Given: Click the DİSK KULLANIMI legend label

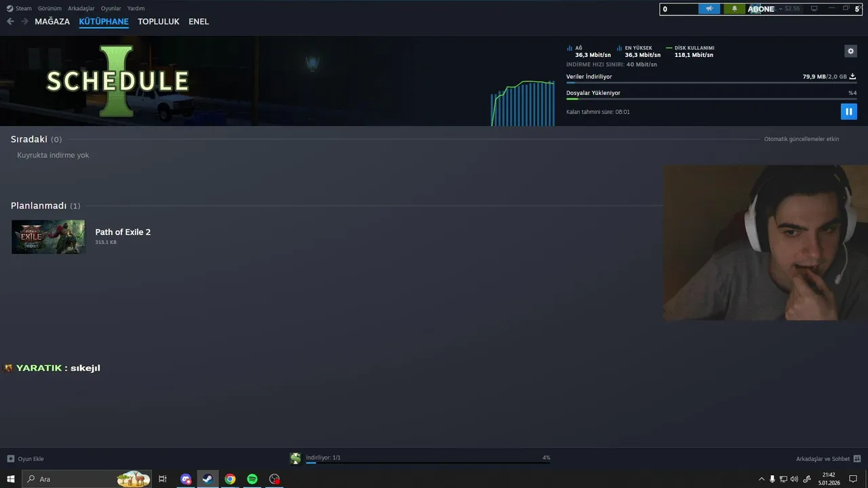Looking at the screenshot, I should click(x=694, y=48).
